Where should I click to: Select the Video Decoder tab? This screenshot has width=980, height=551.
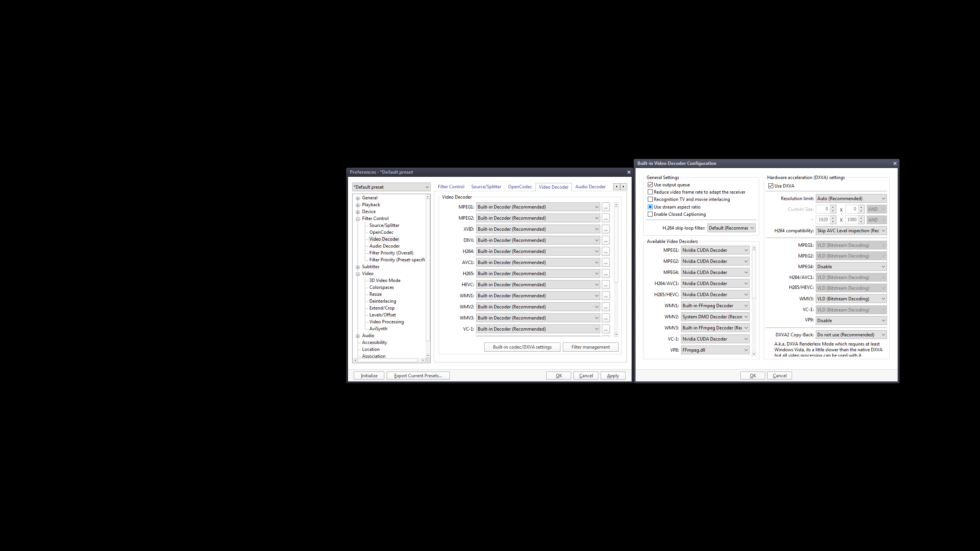click(x=554, y=187)
